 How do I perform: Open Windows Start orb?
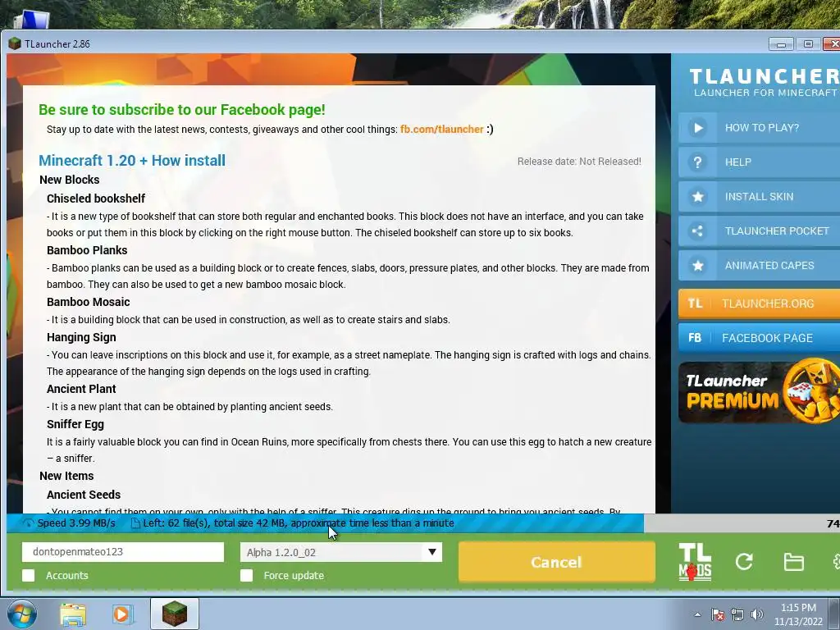coord(21,614)
